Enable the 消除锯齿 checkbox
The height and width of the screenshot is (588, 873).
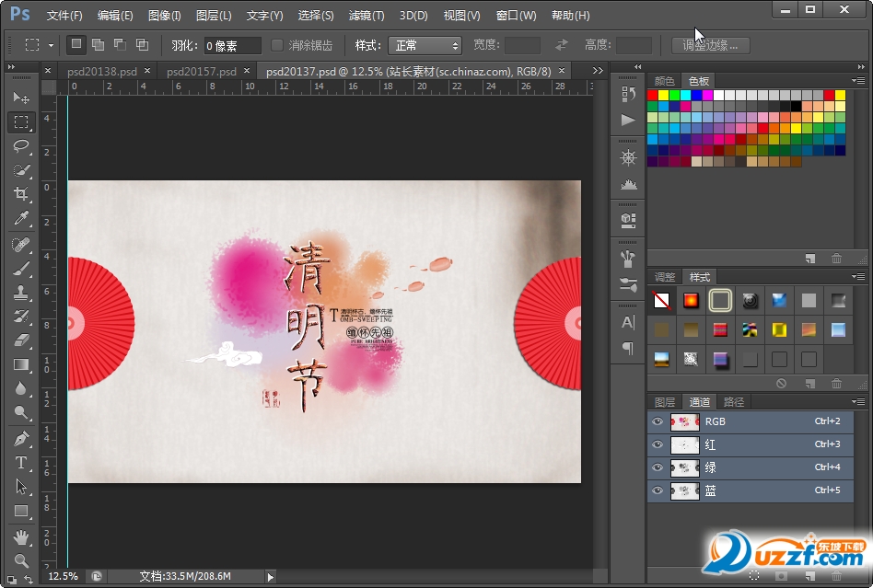(277, 45)
